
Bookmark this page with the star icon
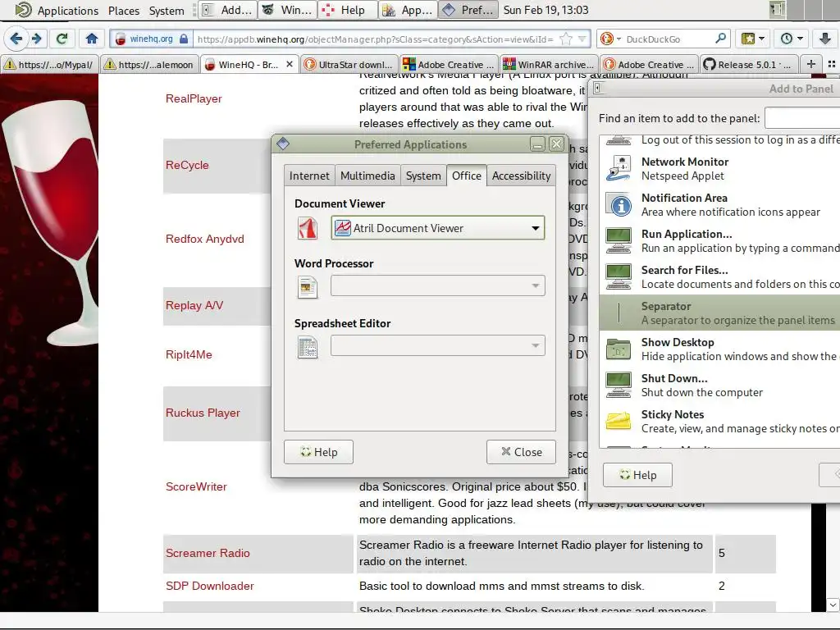(564, 39)
